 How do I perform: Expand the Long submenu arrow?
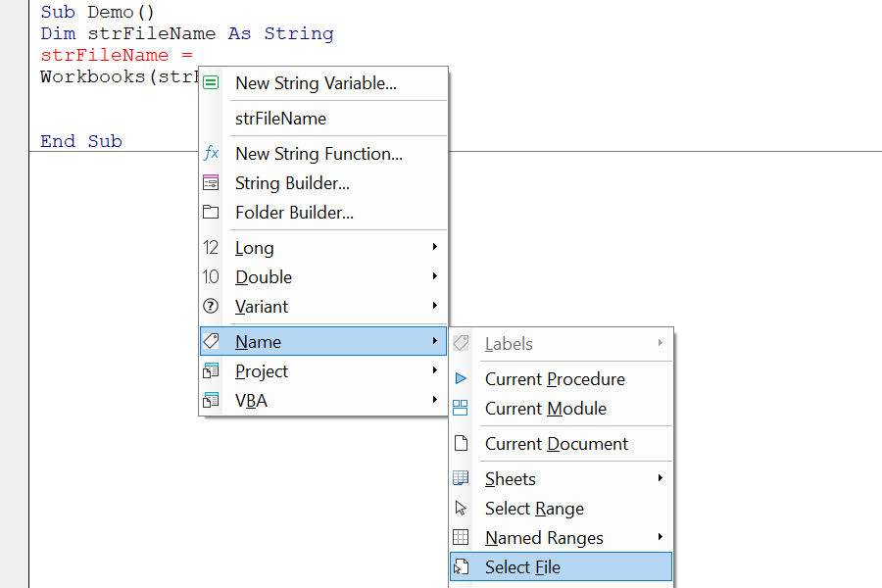pos(435,246)
